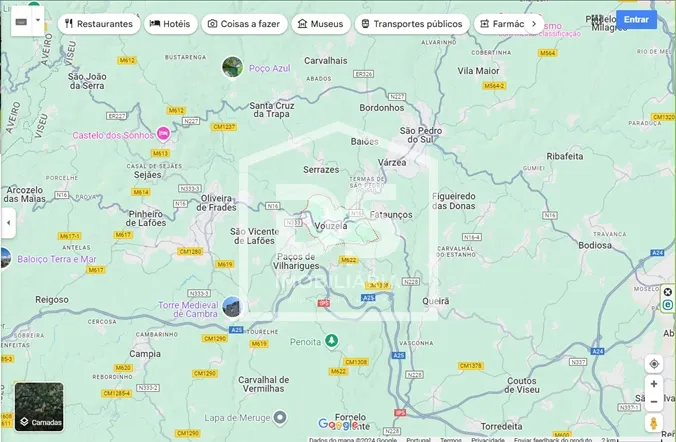Screen dimensions: 676x442
Task: Click the Lapa de Meruge marker
Action: (x=280, y=416)
